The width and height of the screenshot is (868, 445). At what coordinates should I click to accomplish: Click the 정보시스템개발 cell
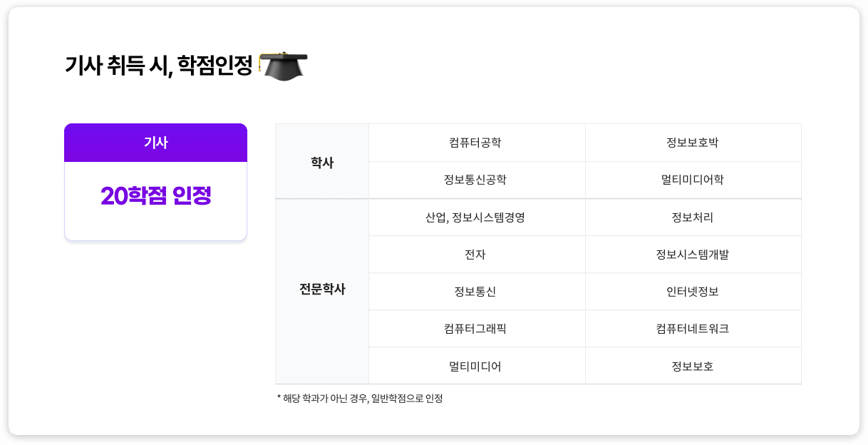point(692,255)
